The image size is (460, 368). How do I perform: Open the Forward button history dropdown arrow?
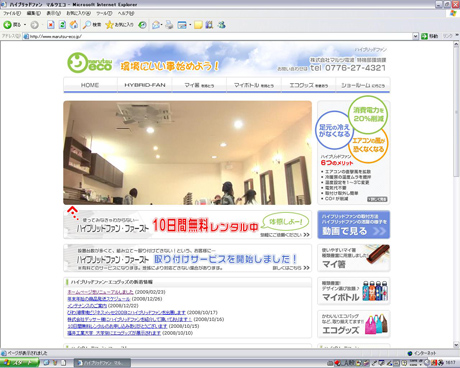click(42, 25)
